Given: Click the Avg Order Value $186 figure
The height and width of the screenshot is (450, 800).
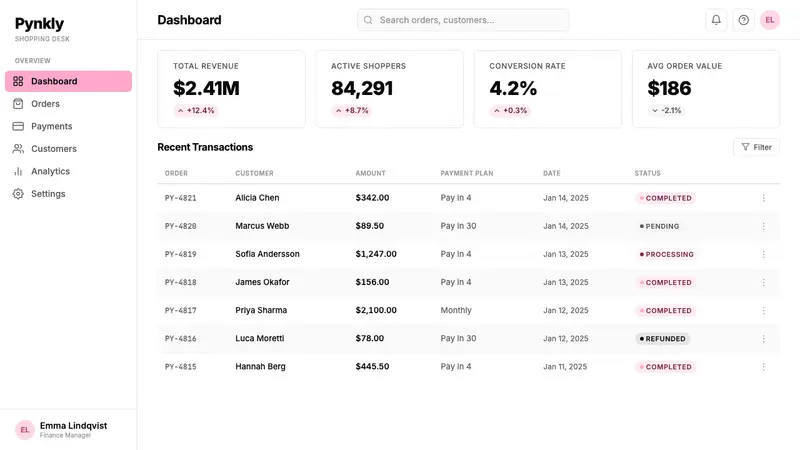Looking at the screenshot, I should (669, 88).
